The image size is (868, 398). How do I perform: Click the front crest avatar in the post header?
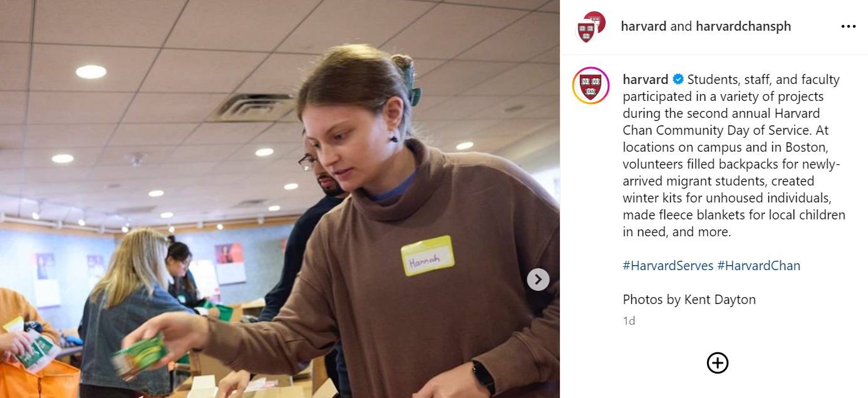coord(586,31)
